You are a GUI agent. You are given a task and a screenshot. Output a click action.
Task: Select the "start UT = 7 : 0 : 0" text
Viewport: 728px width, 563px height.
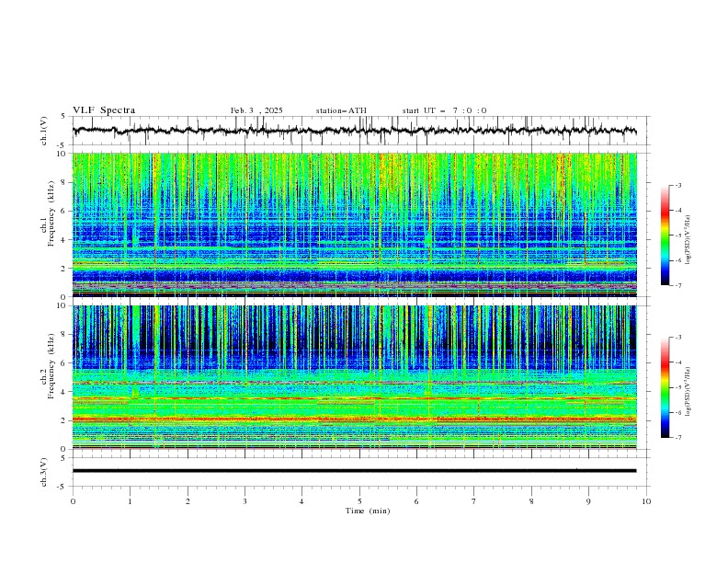pos(444,110)
